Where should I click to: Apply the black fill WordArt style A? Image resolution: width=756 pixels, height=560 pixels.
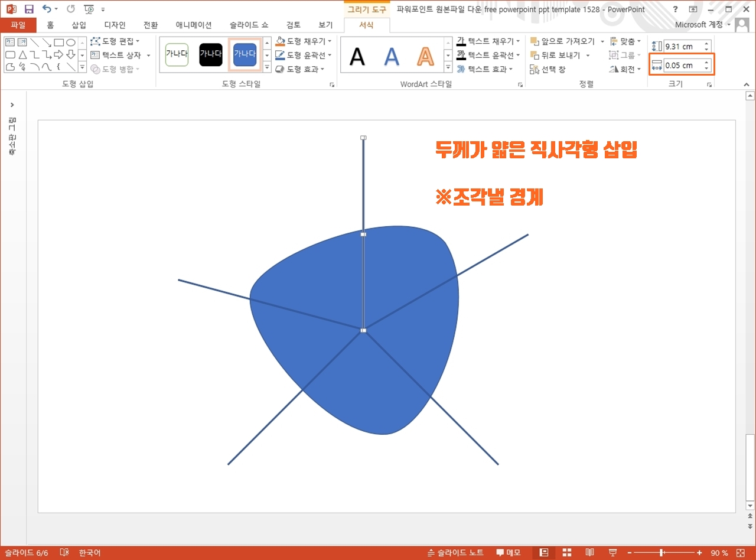pyautogui.click(x=357, y=56)
